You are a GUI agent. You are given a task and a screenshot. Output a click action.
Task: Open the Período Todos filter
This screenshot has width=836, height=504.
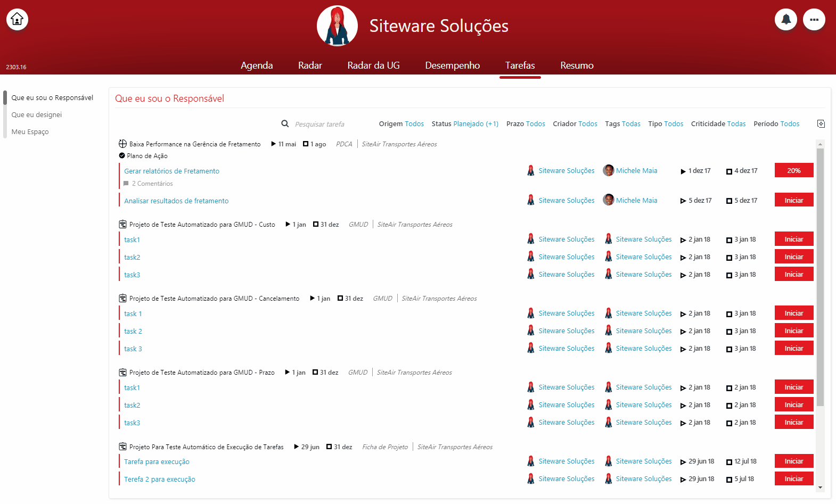[776, 124]
